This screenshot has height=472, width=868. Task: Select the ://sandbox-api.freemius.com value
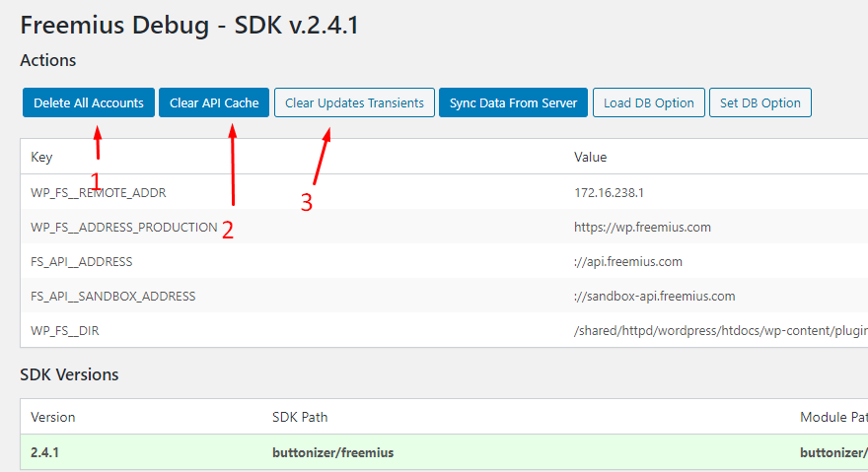coord(654,296)
